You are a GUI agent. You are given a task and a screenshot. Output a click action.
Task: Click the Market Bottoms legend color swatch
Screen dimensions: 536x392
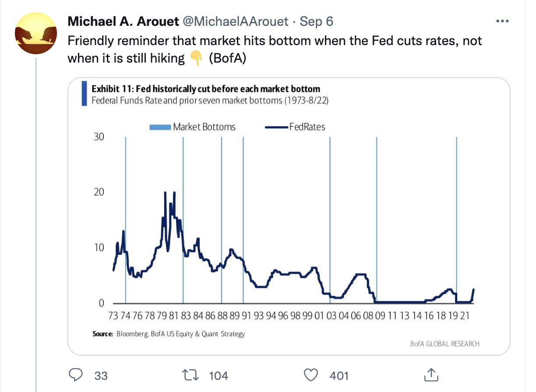(160, 127)
